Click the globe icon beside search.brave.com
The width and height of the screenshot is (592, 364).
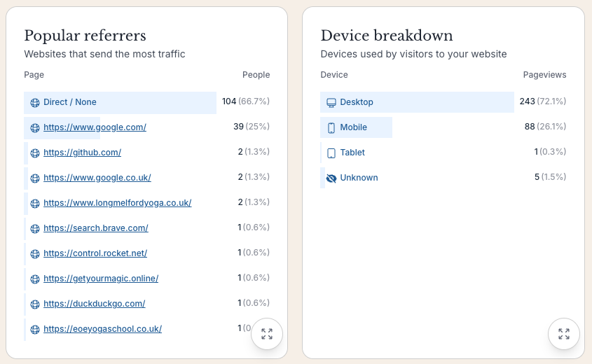35,228
